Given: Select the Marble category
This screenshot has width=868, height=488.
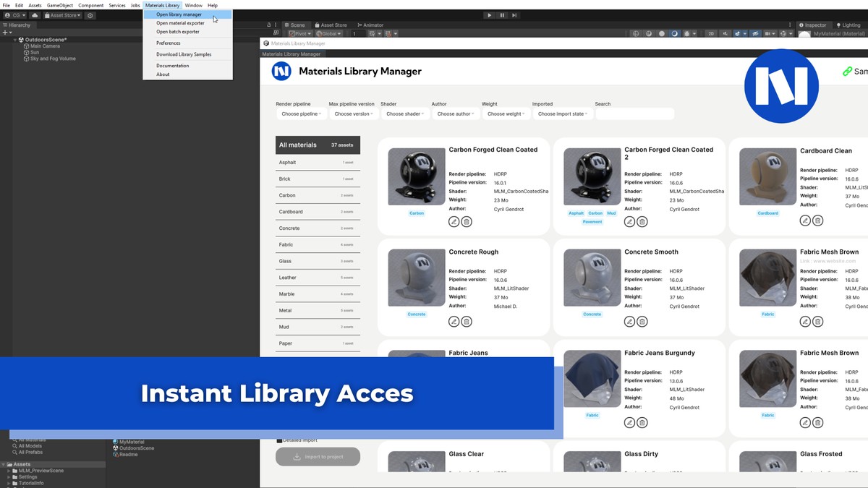Looking at the screenshot, I should pos(318,294).
